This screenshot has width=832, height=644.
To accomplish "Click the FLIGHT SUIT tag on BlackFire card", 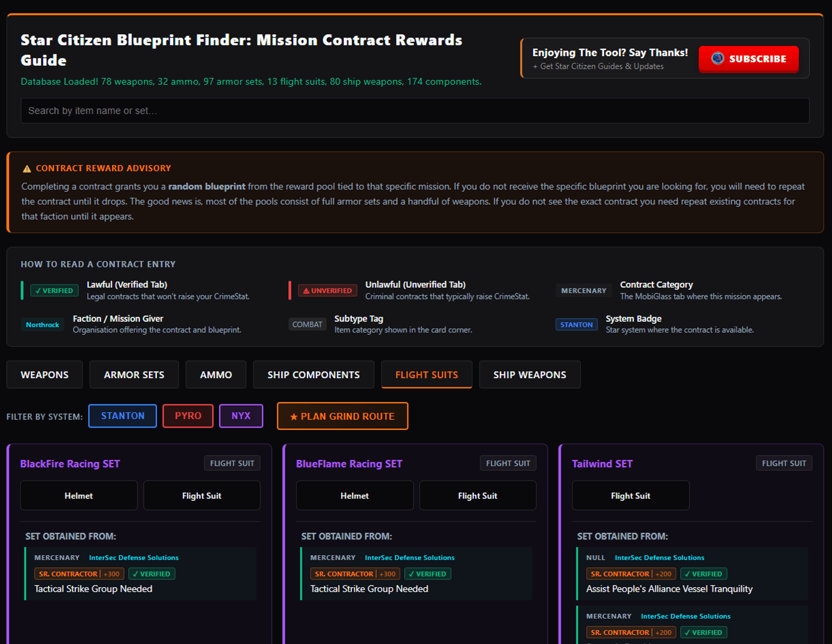I will [x=232, y=463].
